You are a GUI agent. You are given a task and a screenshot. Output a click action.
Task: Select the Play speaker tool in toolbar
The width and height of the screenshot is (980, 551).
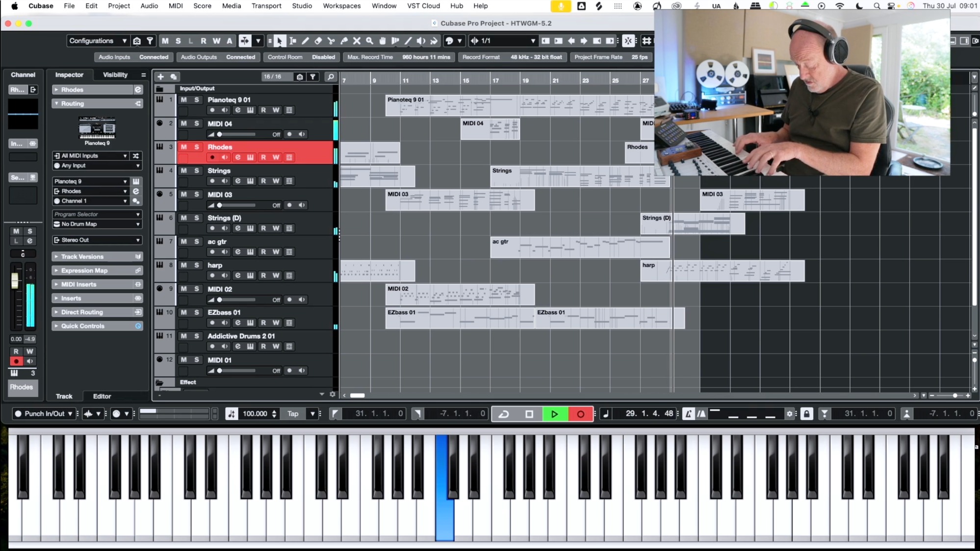421,41
